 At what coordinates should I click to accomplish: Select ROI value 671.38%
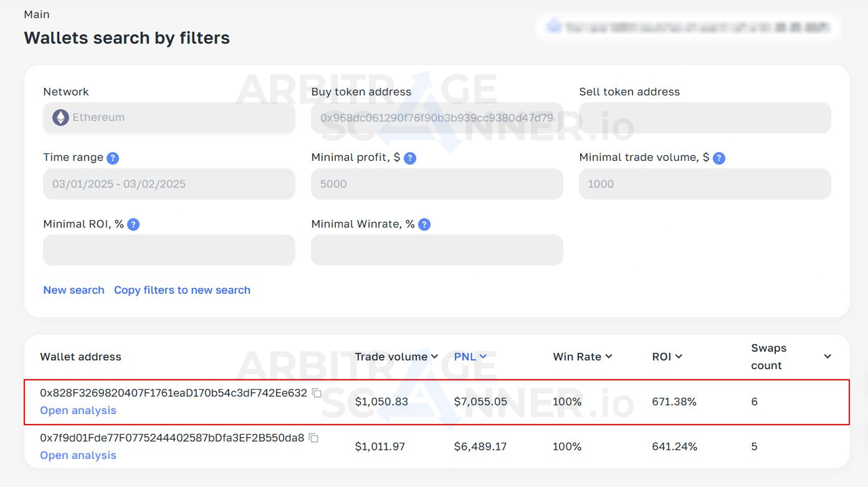674,402
